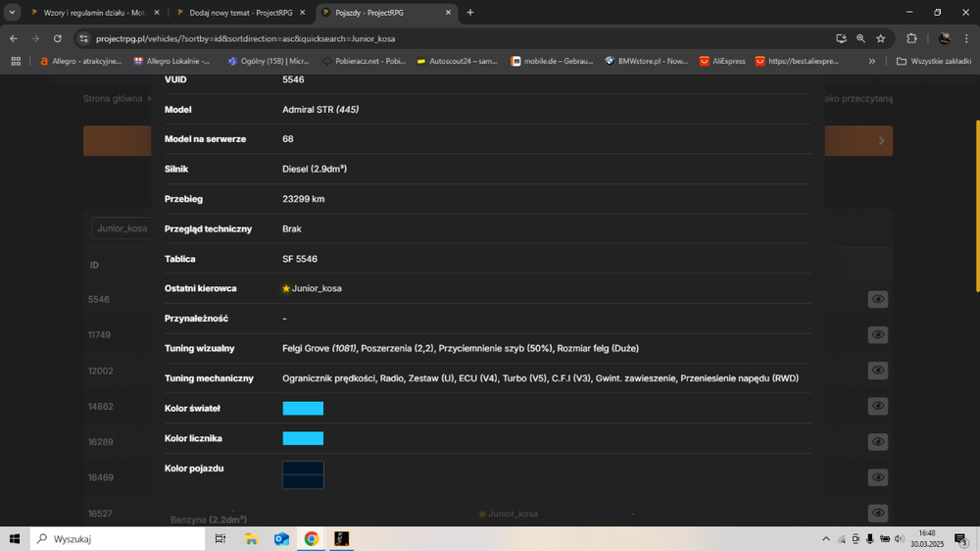Expand the orange banner right chevron

click(881, 141)
